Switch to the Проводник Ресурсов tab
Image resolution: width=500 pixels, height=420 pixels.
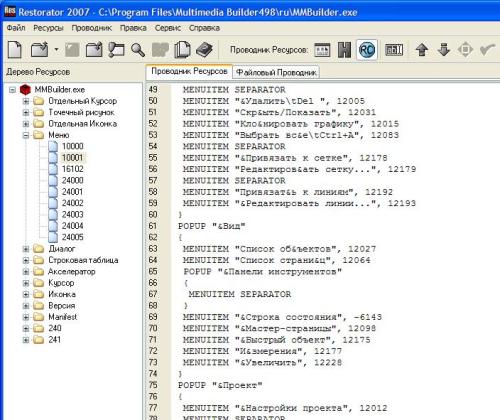pos(189,71)
